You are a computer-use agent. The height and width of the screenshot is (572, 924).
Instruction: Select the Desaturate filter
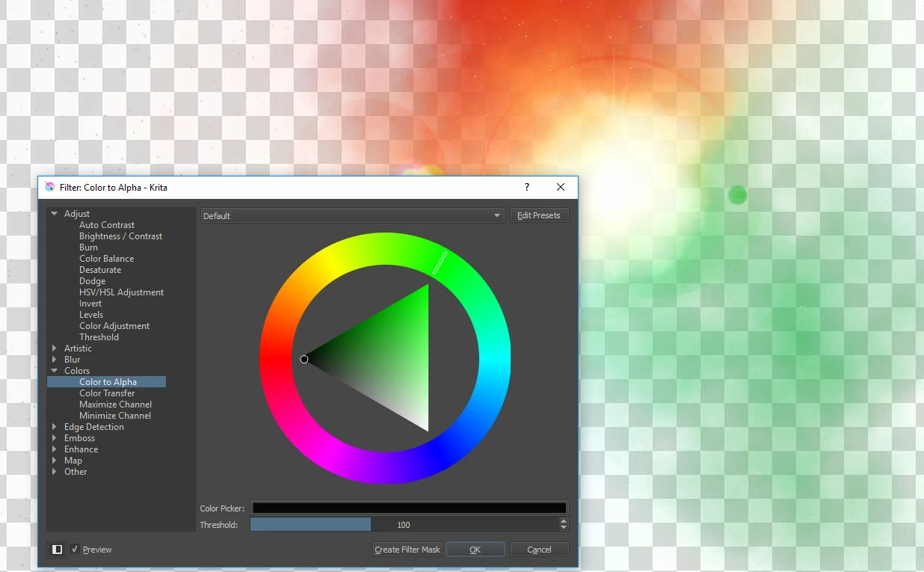100,270
